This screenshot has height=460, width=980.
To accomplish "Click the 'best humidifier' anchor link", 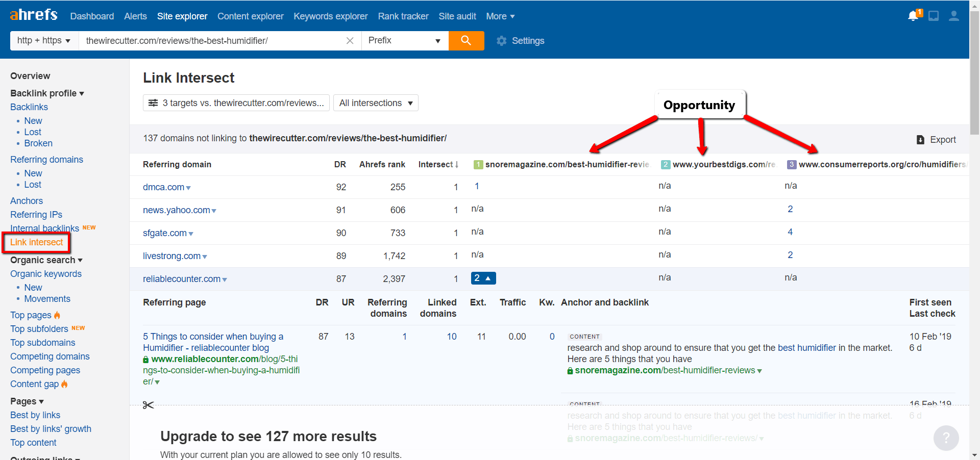I will tap(807, 348).
